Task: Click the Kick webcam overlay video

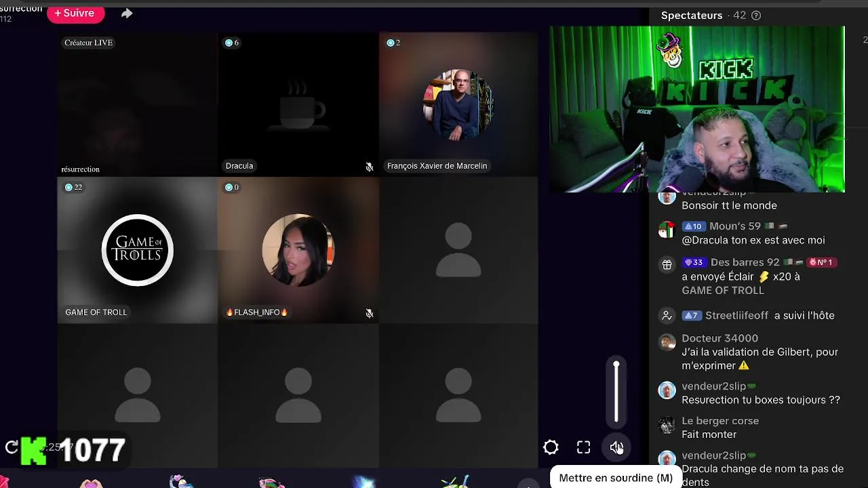Action: [x=696, y=109]
